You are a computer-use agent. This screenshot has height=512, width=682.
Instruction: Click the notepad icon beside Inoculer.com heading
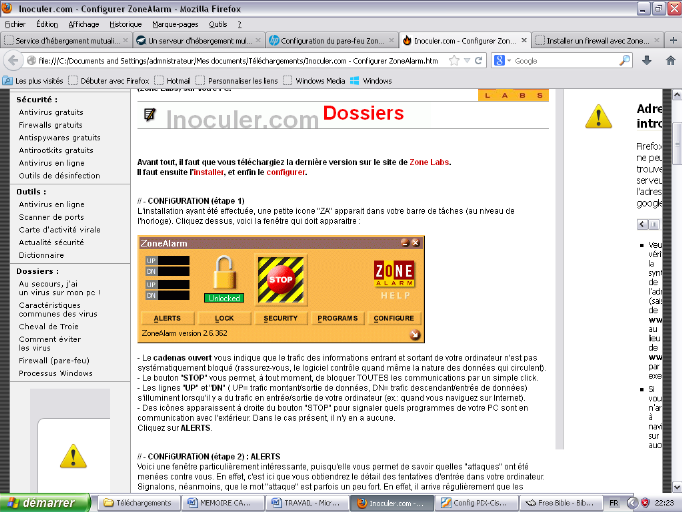point(150,114)
